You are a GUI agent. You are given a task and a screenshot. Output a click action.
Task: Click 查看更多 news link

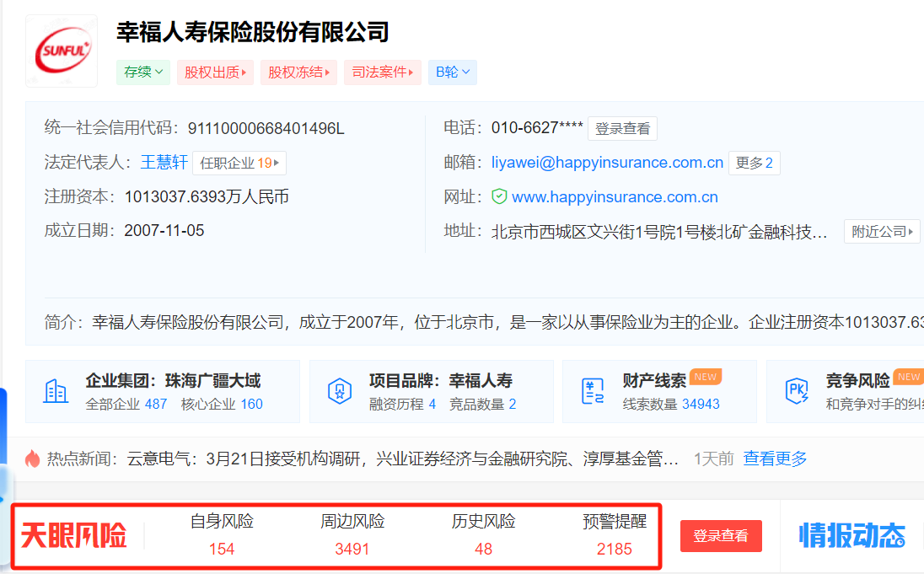[x=775, y=459]
